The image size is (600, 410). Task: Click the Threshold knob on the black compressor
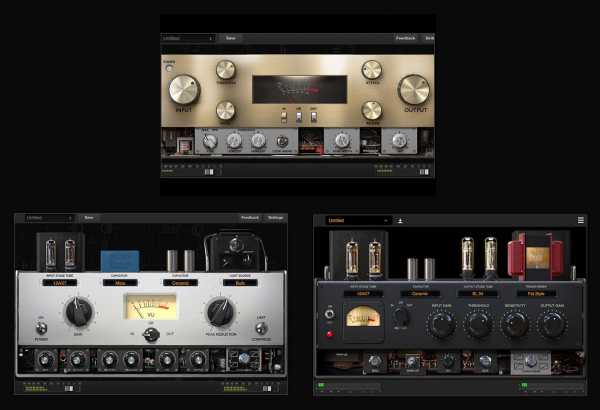click(478, 324)
